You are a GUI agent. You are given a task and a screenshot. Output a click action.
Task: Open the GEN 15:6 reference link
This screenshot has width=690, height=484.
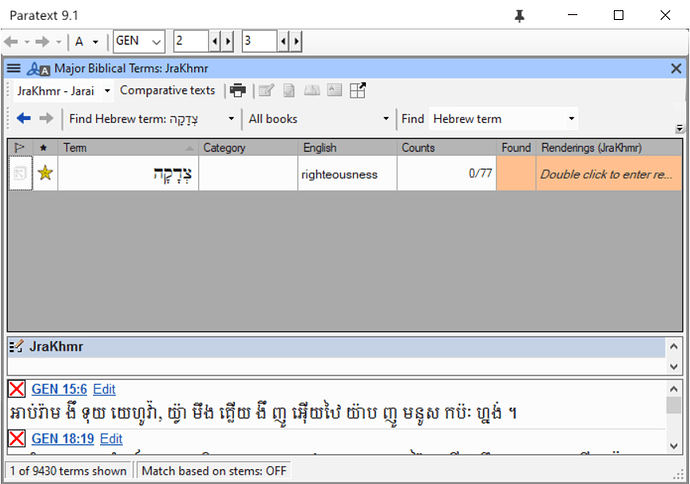59,389
